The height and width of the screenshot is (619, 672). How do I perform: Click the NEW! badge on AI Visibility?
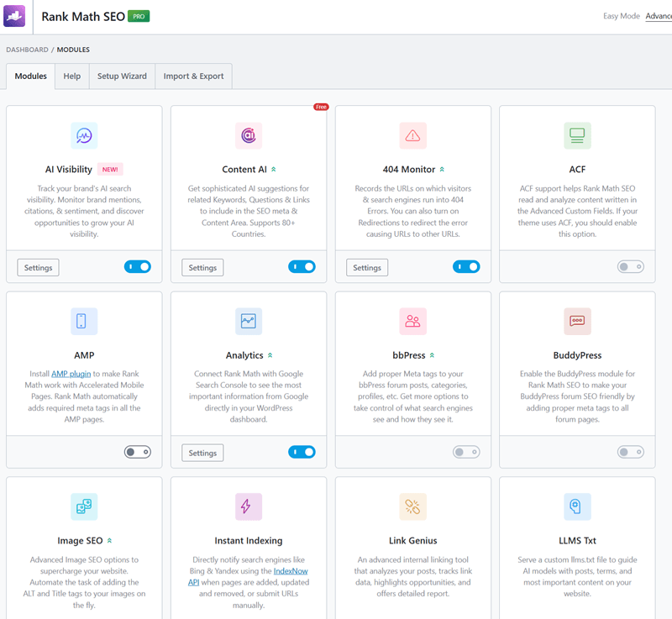pos(110,169)
